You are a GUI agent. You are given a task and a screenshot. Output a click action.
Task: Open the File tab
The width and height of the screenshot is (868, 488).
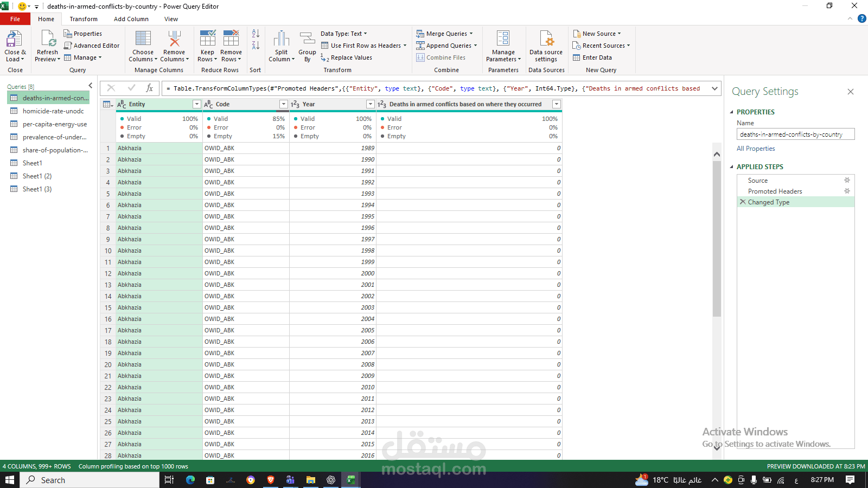click(15, 19)
